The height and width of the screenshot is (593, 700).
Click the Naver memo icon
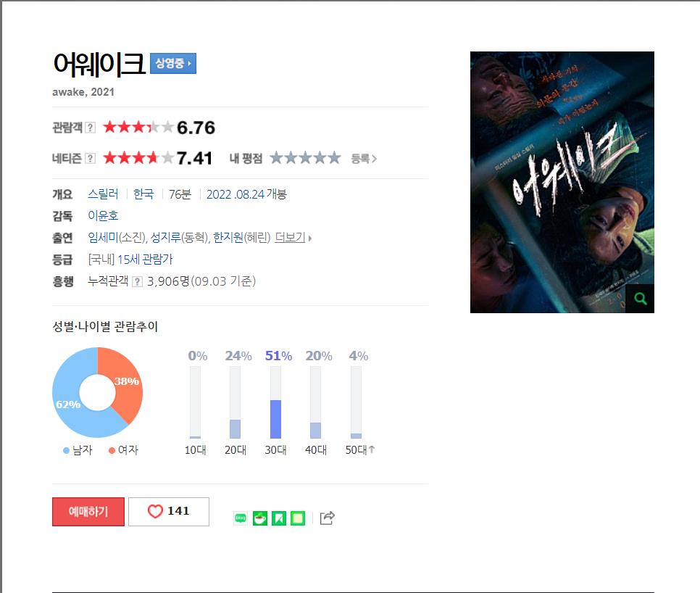pyautogui.click(x=298, y=518)
